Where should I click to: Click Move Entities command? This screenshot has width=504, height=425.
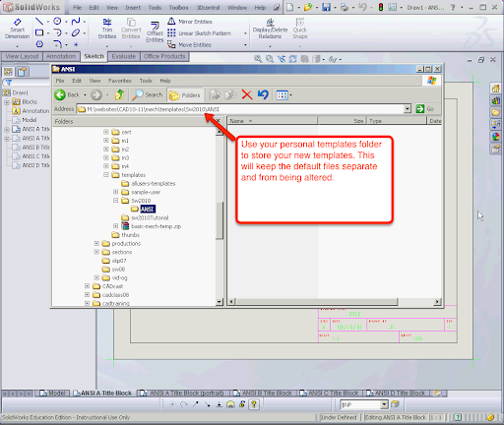189,44
